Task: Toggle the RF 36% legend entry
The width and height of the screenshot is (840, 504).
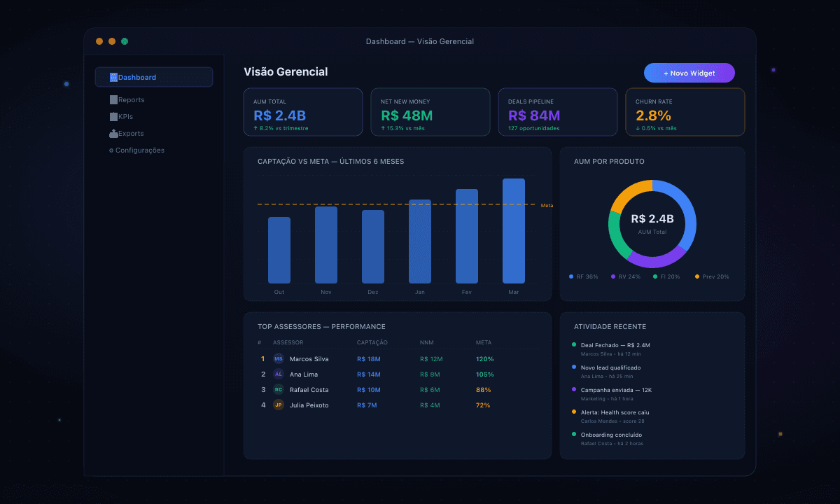Action: pos(584,276)
